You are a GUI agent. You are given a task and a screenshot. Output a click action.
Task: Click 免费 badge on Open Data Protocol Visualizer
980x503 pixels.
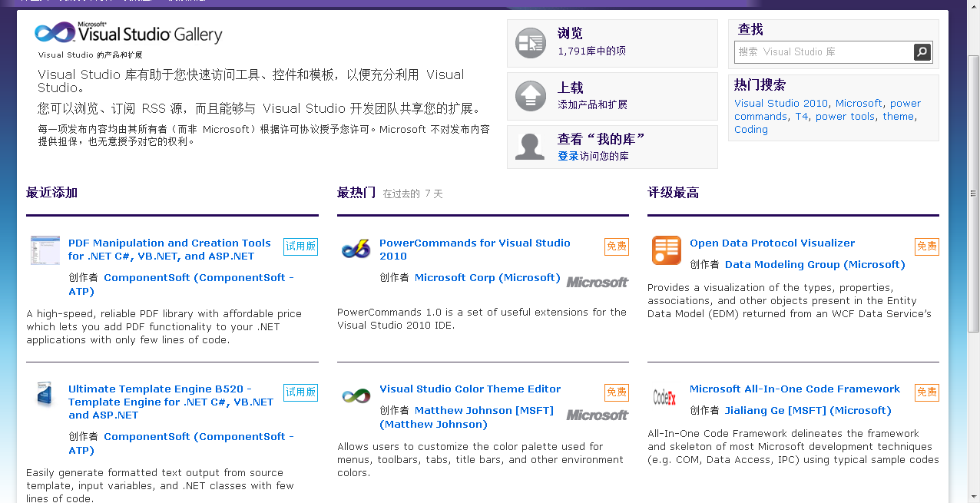coord(927,247)
